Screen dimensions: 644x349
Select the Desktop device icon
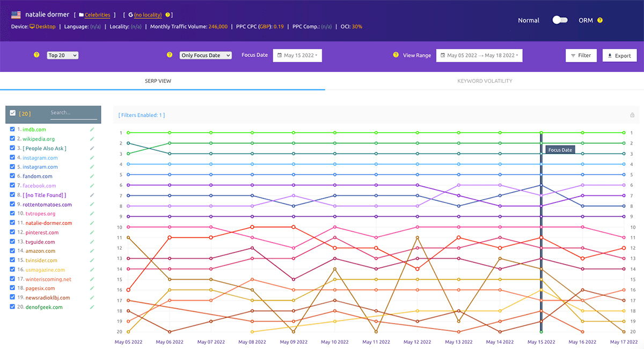[32, 26]
